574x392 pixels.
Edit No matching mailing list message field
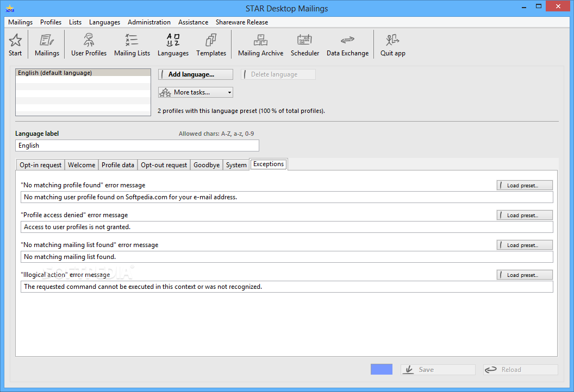286,257
